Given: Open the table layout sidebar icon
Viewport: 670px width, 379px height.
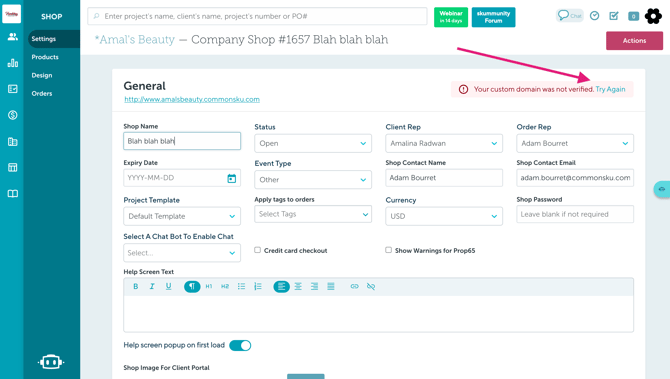Looking at the screenshot, I should click(x=12, y=167).
